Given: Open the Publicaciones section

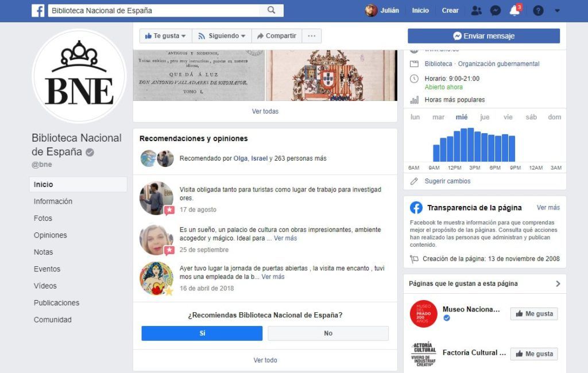Looking at the screenshot, I should (x=56, y=302).
